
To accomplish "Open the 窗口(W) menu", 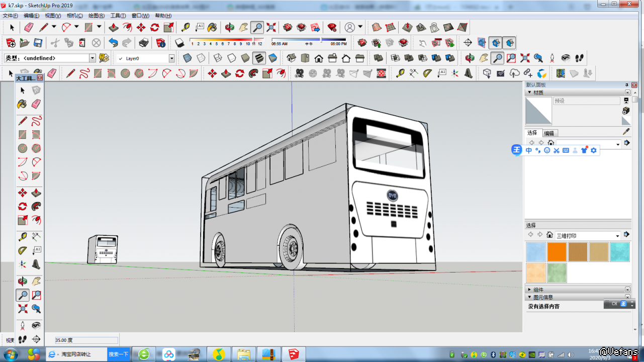I will [140, 16].
